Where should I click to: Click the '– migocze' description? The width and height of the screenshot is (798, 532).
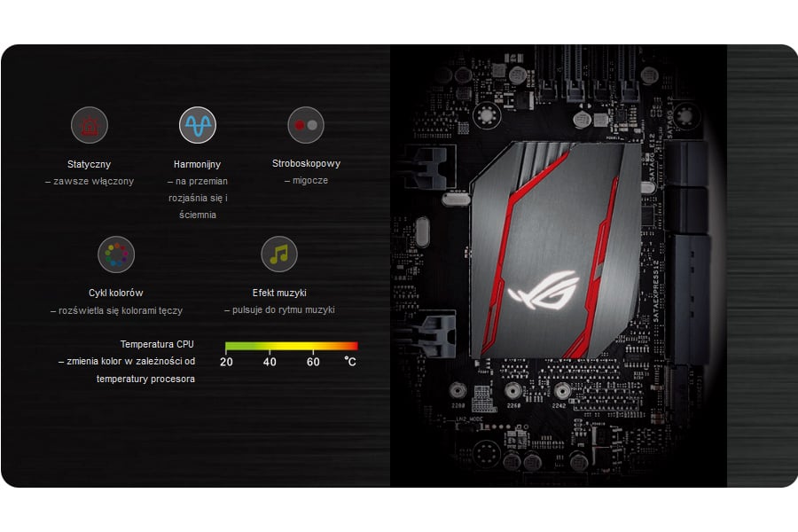coord(306,180)
